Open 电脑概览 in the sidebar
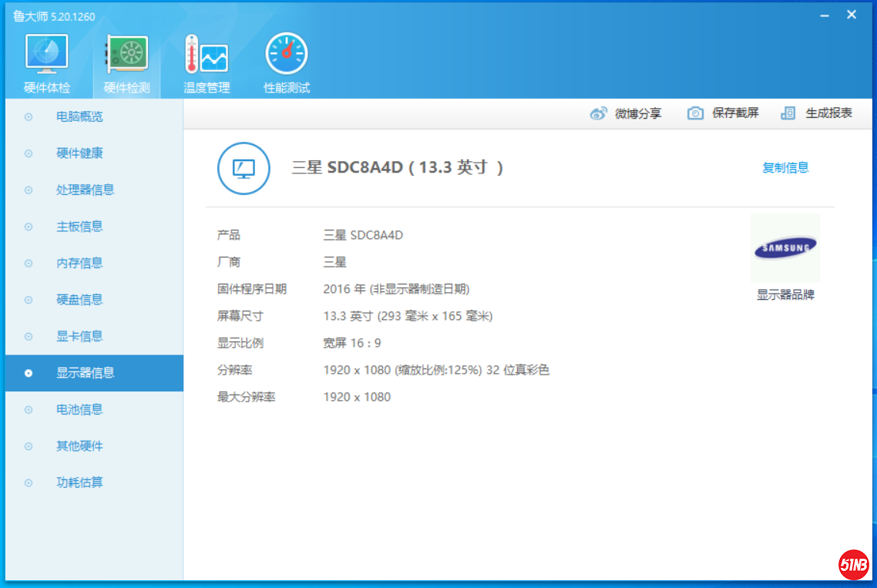This screenshot has width=877, height=588. coord(79,117)
